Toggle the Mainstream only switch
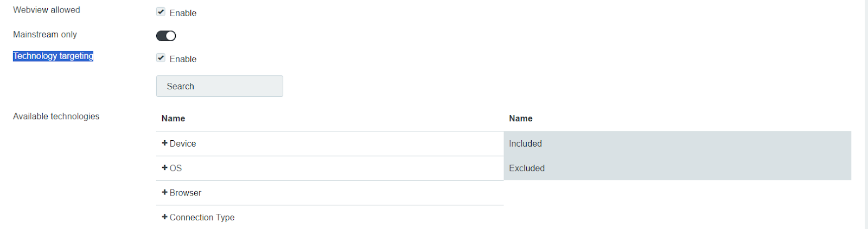868x229 pixels. click(x=166, y=36)
